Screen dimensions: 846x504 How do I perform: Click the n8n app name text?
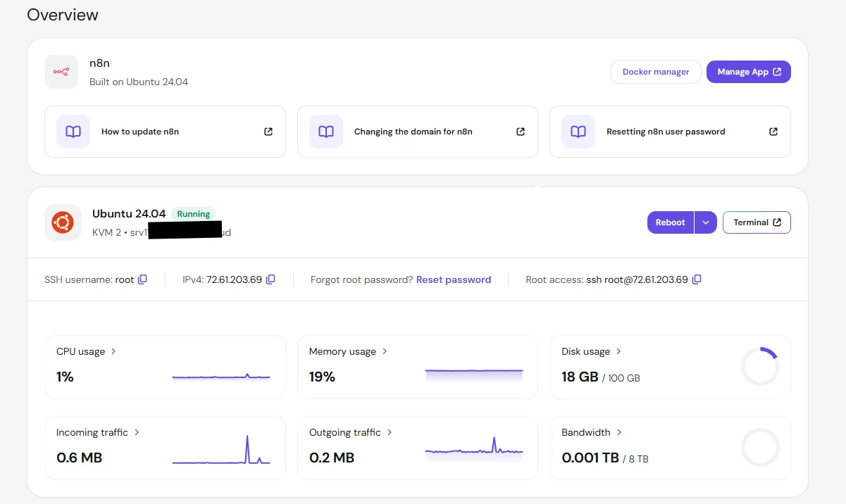99,63
